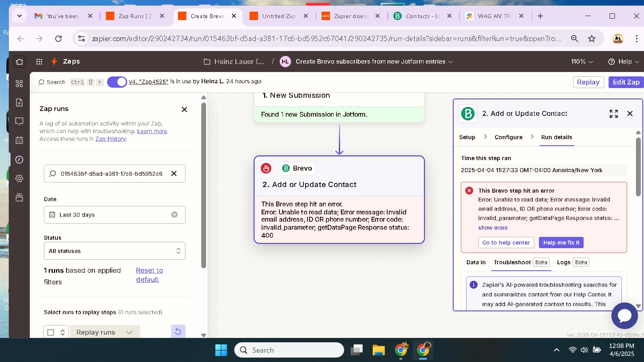
Task: Open the sidebar versions stack icon
Action: [19, 197]
